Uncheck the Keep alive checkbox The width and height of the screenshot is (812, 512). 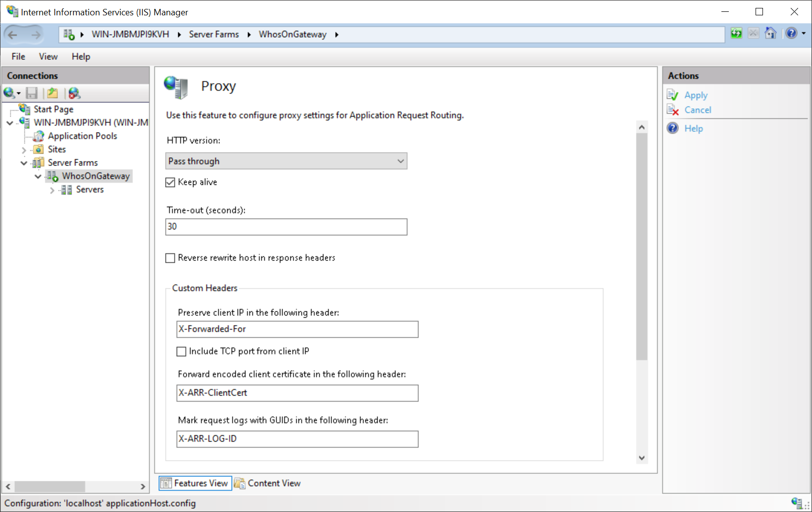click(170, 183)
